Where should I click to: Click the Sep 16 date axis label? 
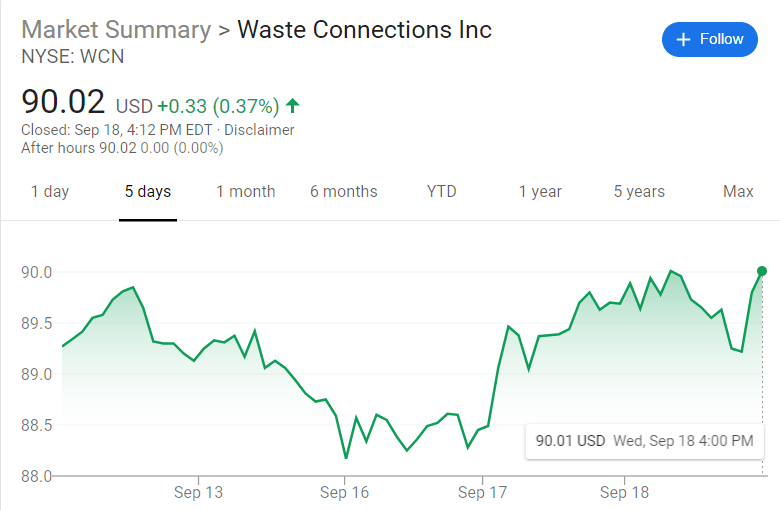[x=345, y=493]
